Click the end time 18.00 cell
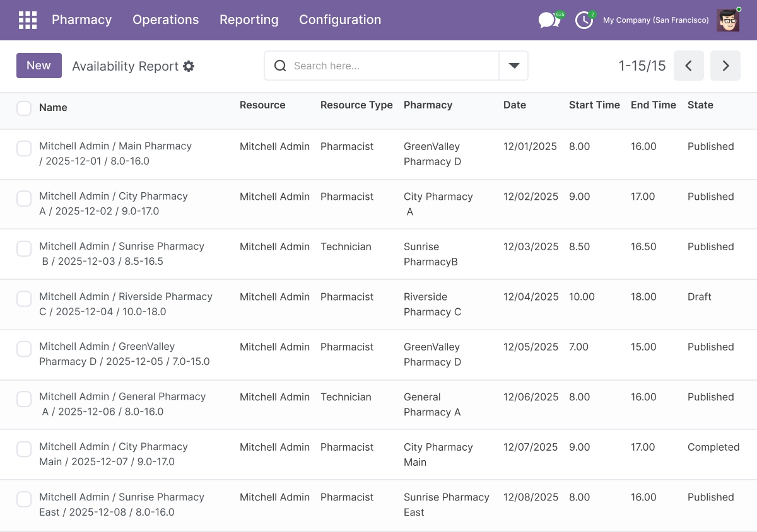 643,297
